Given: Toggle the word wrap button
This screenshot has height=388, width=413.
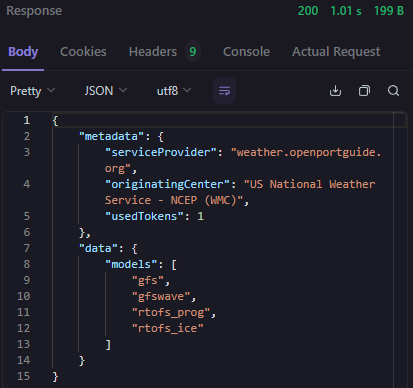Looking at the screenshot, I should coord(224,91).
